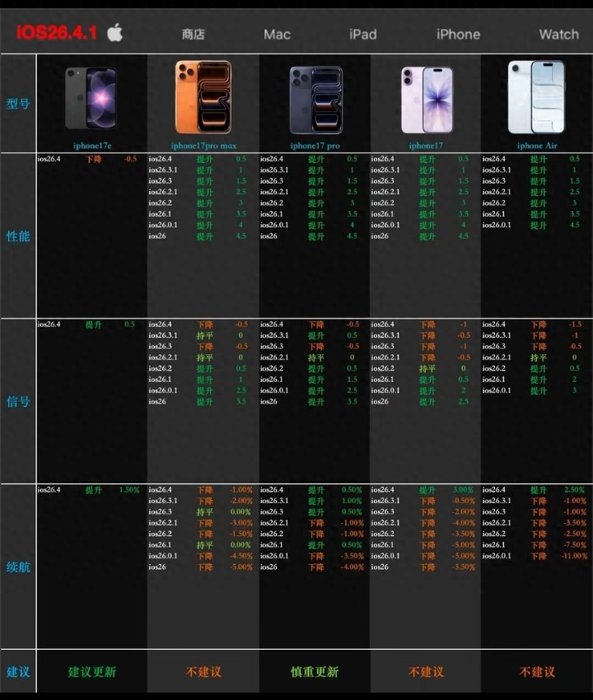This screenshot has height=700, width=593.
Task: Click ios26.2.1 in iphone17pro max performance list
Action: pyautogui.click(x=162, y=192)
